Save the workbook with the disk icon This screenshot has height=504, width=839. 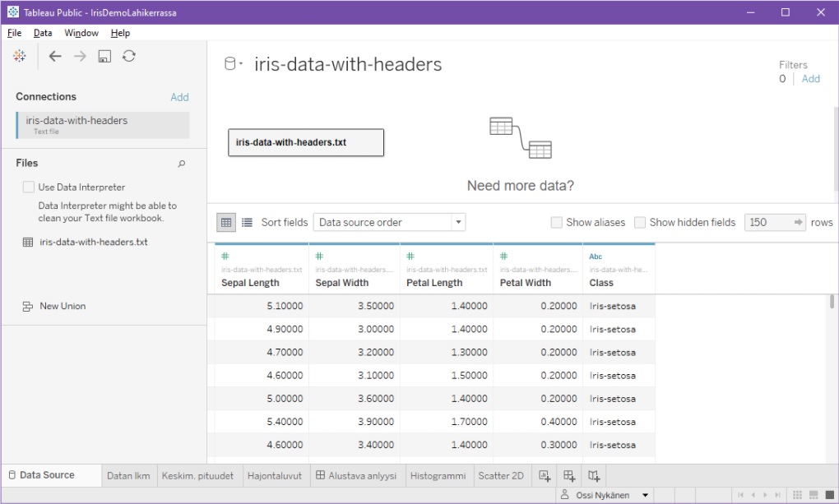click(104, 56)
